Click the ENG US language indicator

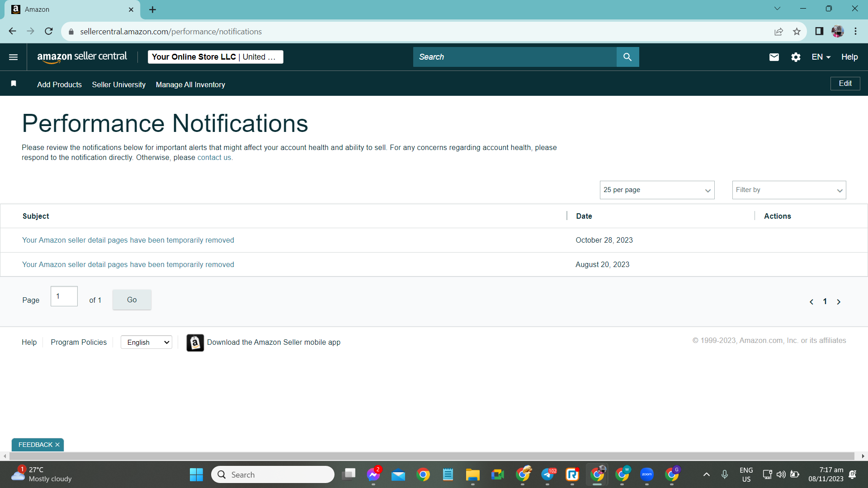pyautogui.click(x=746, y=474)
